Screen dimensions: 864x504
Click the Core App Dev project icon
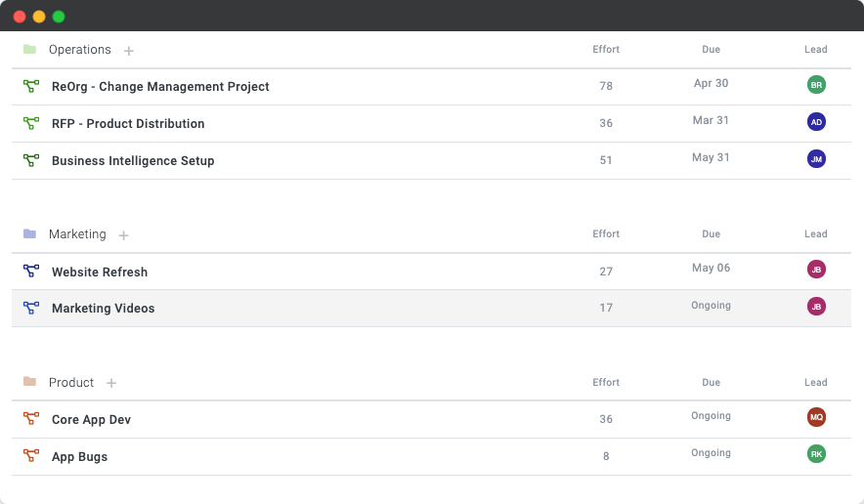[x=31, y=419]
